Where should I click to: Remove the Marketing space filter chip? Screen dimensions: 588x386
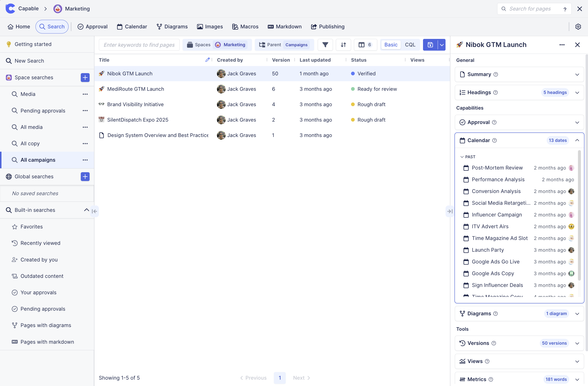point(231,45)
